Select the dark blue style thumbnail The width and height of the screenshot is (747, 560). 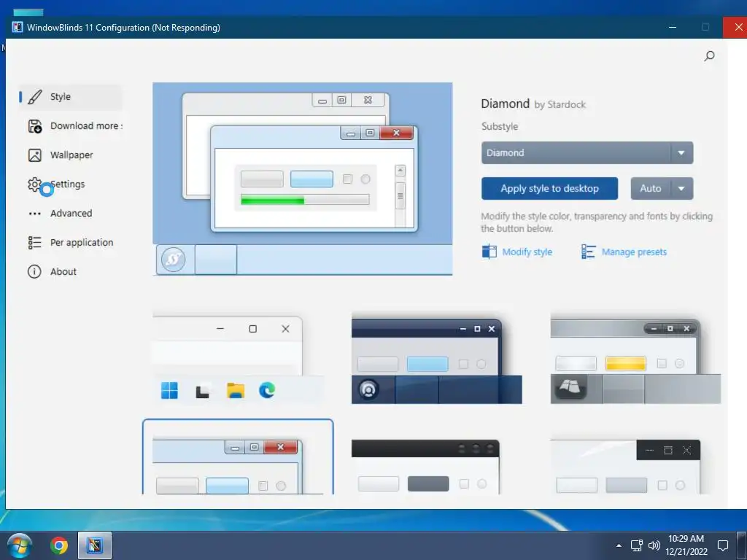click(437, 358)
